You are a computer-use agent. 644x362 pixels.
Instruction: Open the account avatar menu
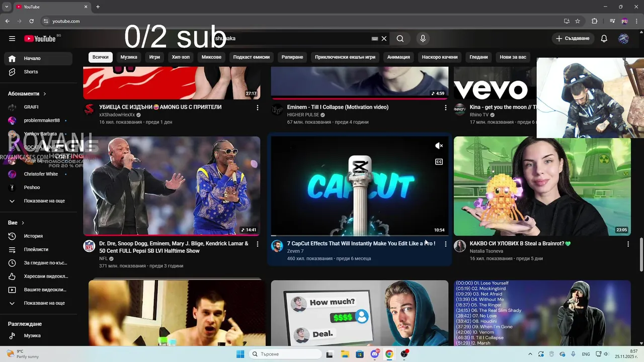click(623, 39)
